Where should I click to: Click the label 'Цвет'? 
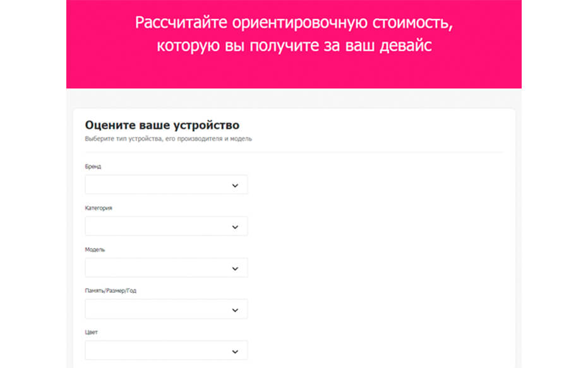(x=92, y=333)
